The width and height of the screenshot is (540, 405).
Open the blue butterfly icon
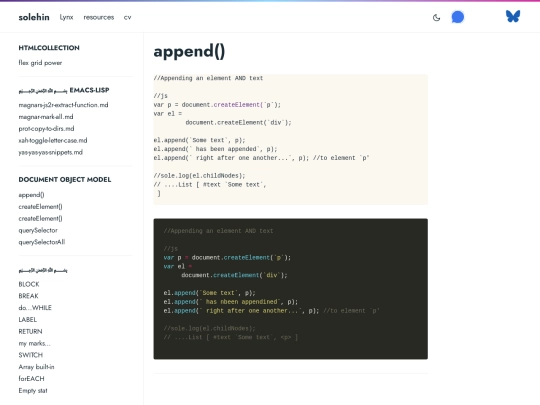click(x=513, y=16)
